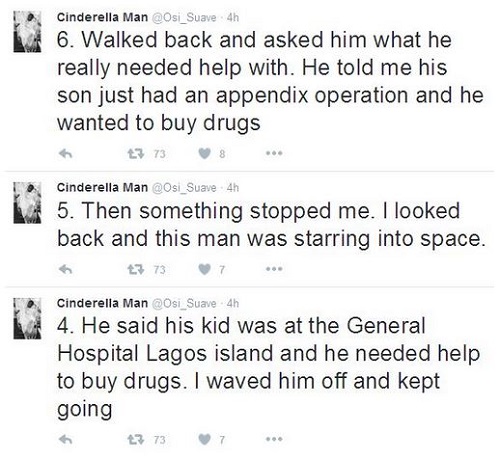The image size is (500, 460).
Task: Open more options on tweet 6
Action: tap(274, 153)
